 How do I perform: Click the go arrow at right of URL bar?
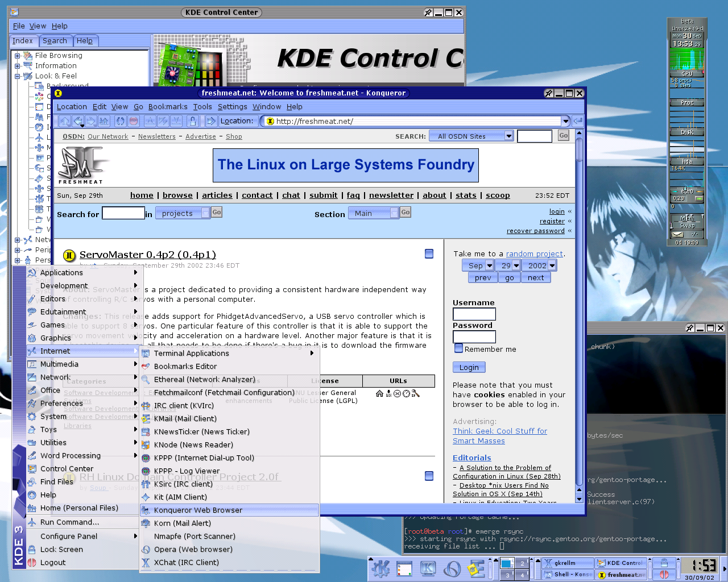point(578,121)
